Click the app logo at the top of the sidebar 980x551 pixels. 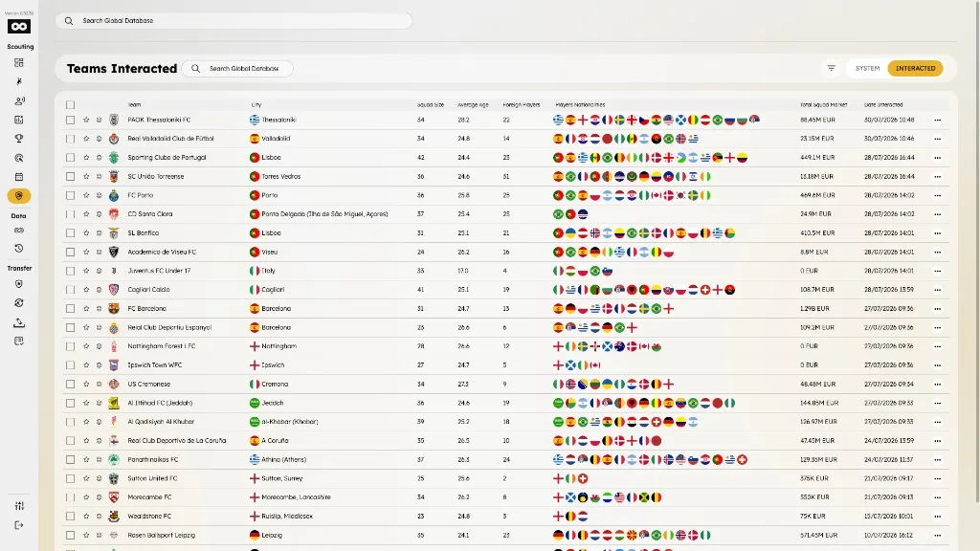coord(19,26)
